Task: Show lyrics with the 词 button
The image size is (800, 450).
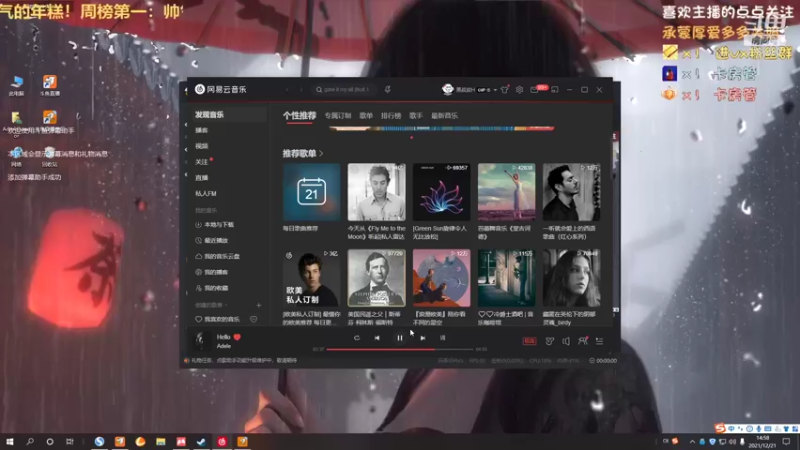Action: point(443,338)
